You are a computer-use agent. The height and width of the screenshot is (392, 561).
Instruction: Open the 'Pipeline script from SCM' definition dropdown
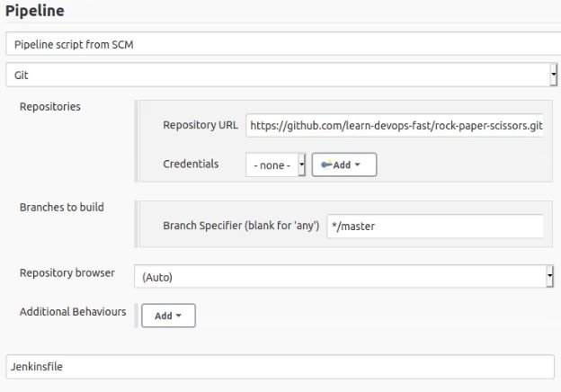coord(280,44)
